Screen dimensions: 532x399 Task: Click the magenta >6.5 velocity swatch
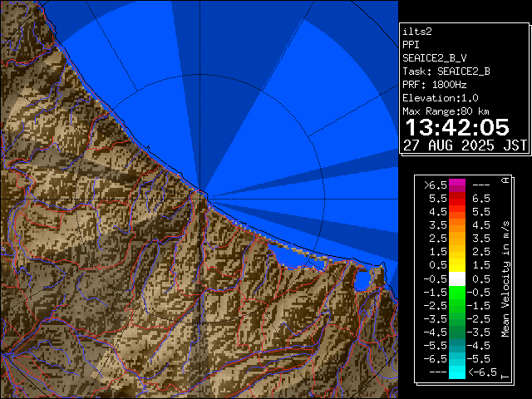(x=456, y=185)
